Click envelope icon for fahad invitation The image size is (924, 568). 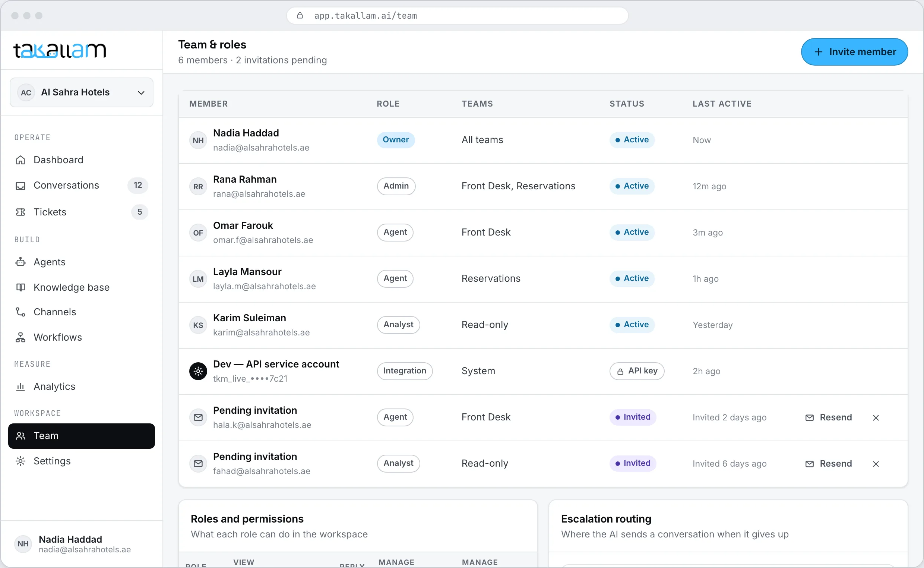(198, 464)
